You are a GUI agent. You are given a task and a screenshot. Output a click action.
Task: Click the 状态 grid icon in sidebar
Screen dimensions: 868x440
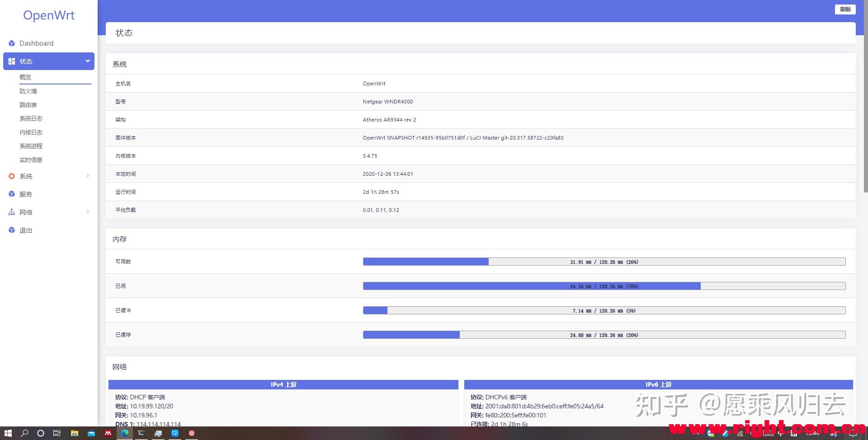(x=12, y=61)
